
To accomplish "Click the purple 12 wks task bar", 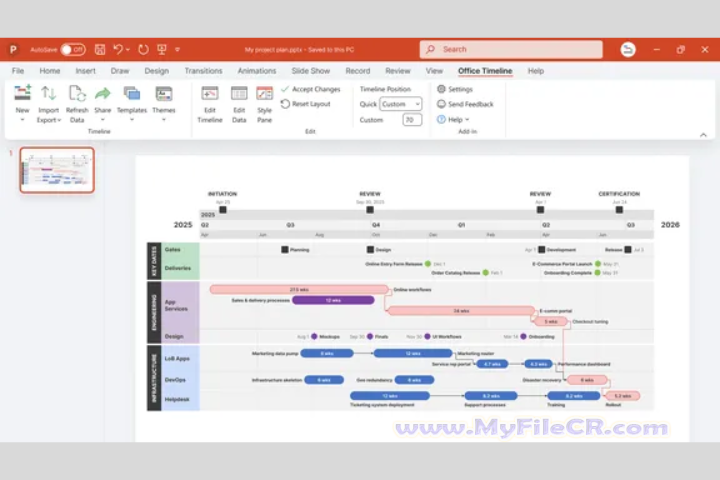I will pyautogui.click(x=333, y=300).
